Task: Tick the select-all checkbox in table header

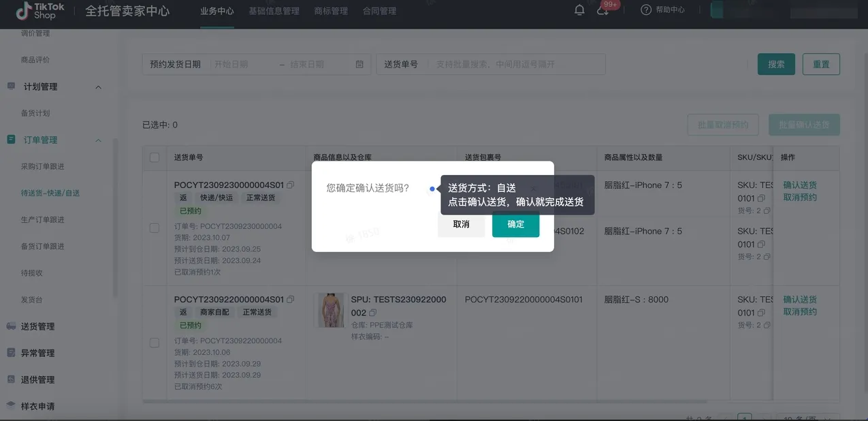Action: (155, 157)
